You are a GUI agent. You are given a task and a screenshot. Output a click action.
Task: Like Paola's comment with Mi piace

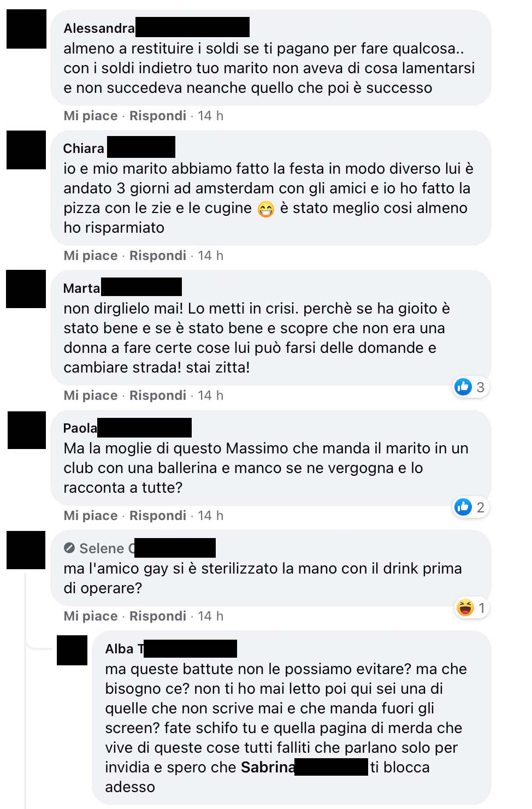91,516
